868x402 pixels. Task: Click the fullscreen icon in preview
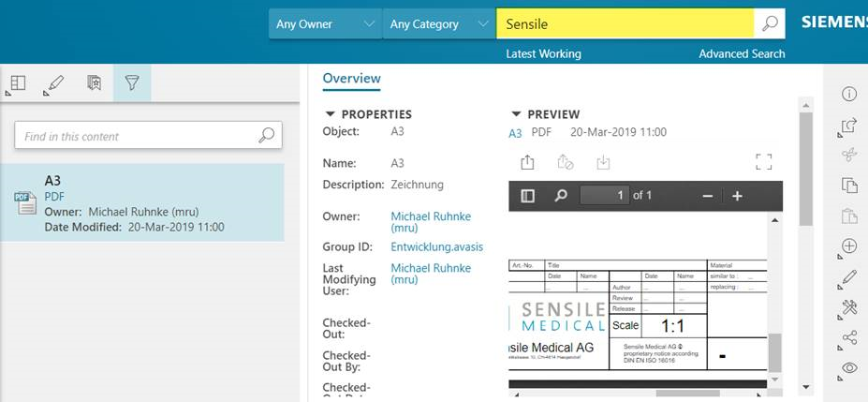click(763, 161)
